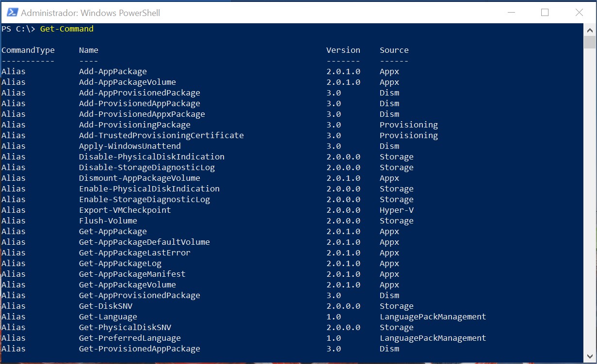The image size is (597, 364).
Task: Click the Apply-WindowsUnattend entry
Action: pos(130,146)
